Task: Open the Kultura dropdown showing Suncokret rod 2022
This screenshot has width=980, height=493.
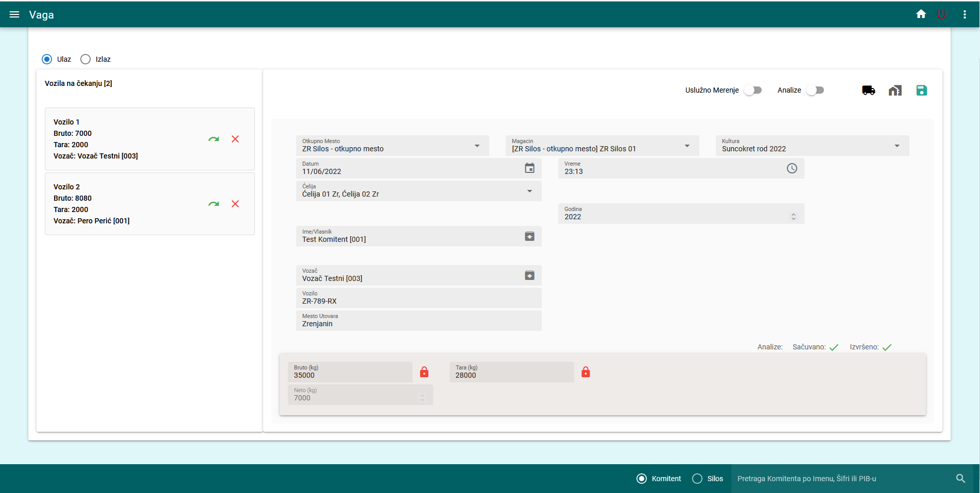Action: [898, 146]
